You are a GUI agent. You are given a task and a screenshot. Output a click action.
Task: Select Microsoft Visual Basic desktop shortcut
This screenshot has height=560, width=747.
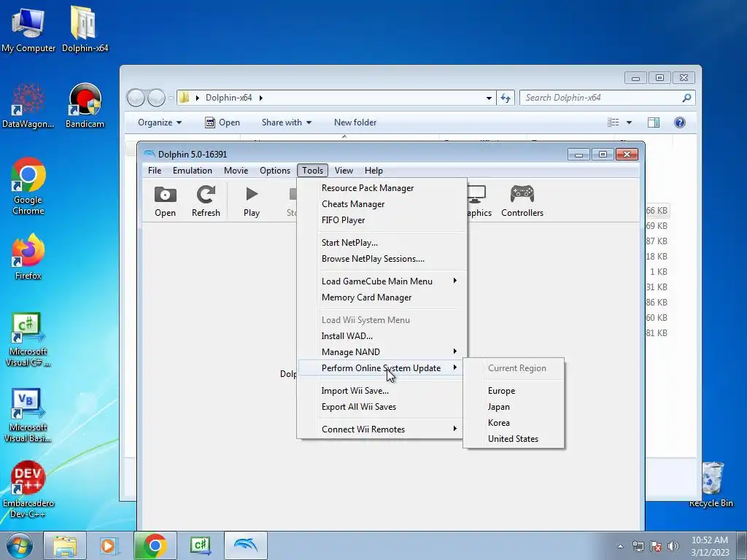pyautogui.click(x=28, y=416)
